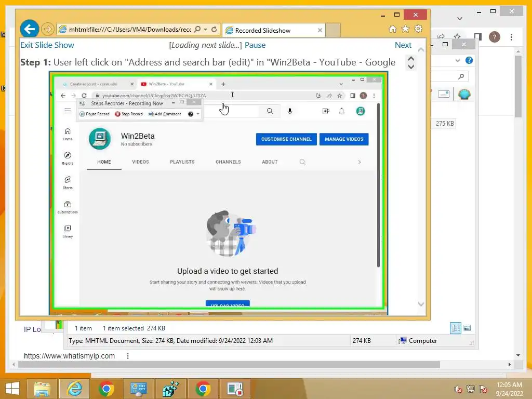Image resolution: width=532 pixels, height=399 pixels.
Task: Open Chrome's three-dot menu
Action: coord(511,37)
